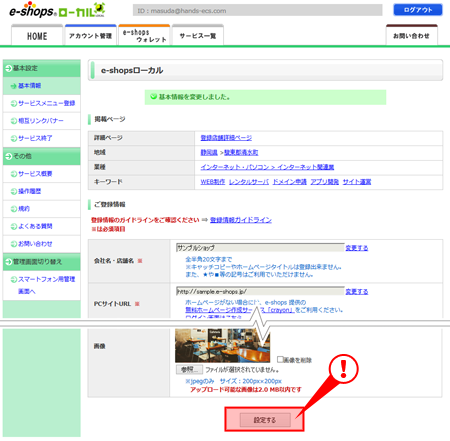Check the 画像を削除 checkbox
This screenshot has width=450, height=441.
tap(280, 359)
